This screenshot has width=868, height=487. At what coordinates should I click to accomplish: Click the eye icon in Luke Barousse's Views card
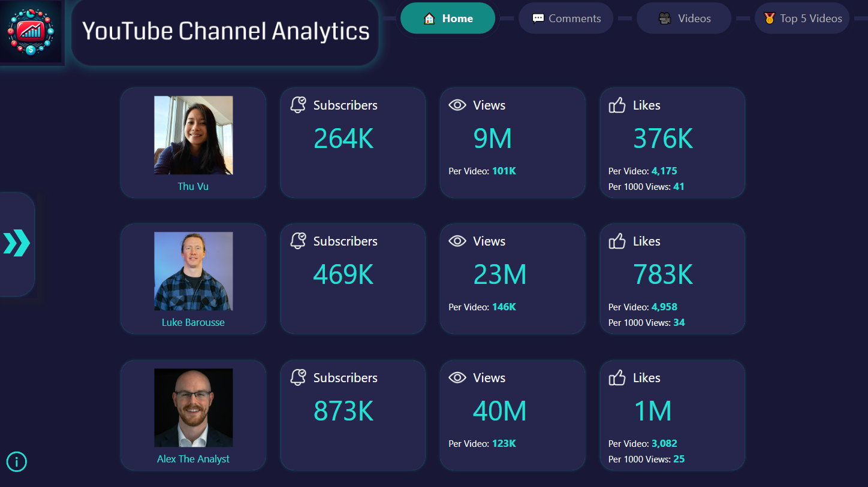pyautogui.click(x=457, y=241)
